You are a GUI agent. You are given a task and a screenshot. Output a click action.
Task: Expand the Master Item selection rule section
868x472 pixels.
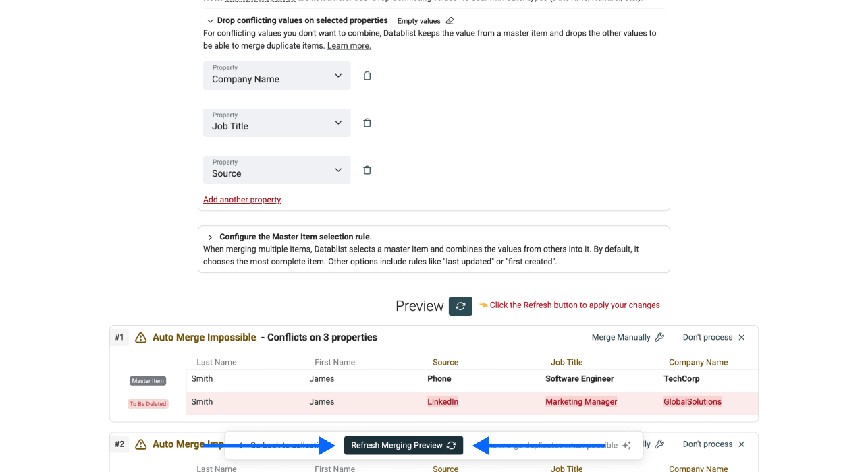tap(210, 237)
